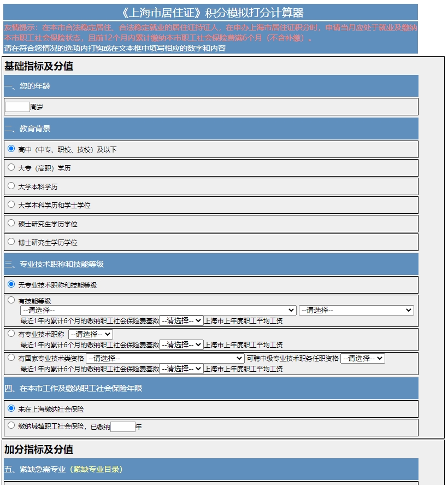The image size is (448, 485).
Task: Choose the 有技能等级 radio option
Action: [x=11, y=300]
